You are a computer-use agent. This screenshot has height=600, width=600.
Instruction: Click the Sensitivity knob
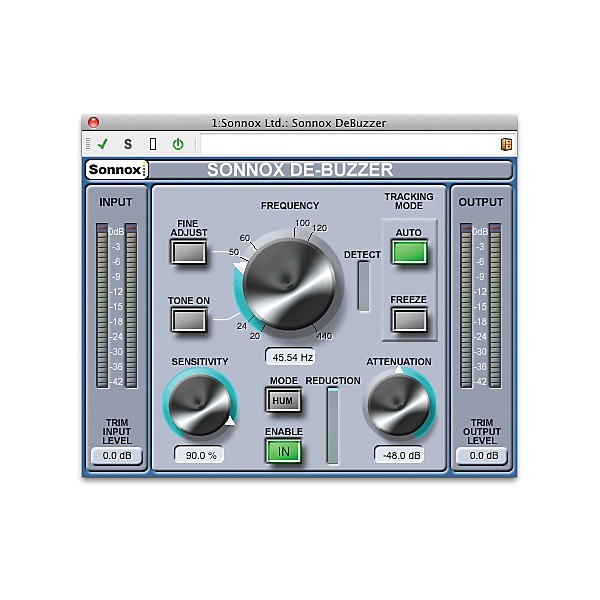200,406
